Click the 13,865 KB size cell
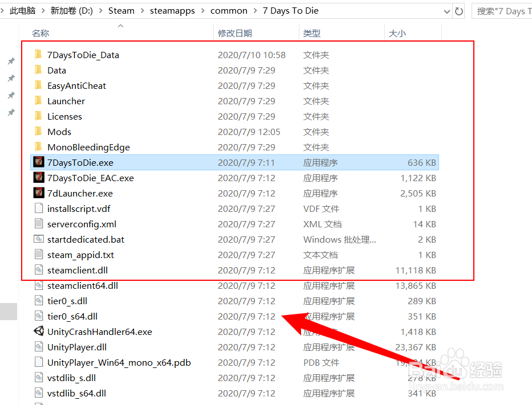This screenshot has height=405, width=532. pos(416,286)
